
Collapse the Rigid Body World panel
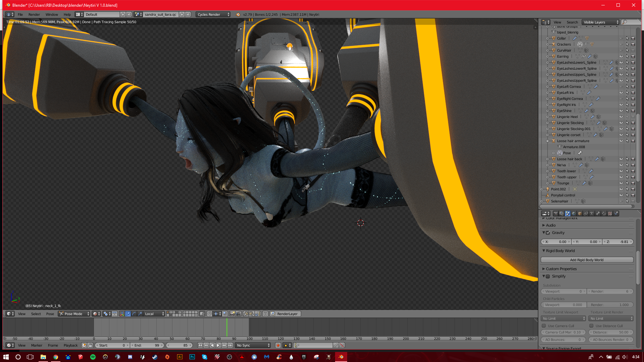click(x=560, y=251)
